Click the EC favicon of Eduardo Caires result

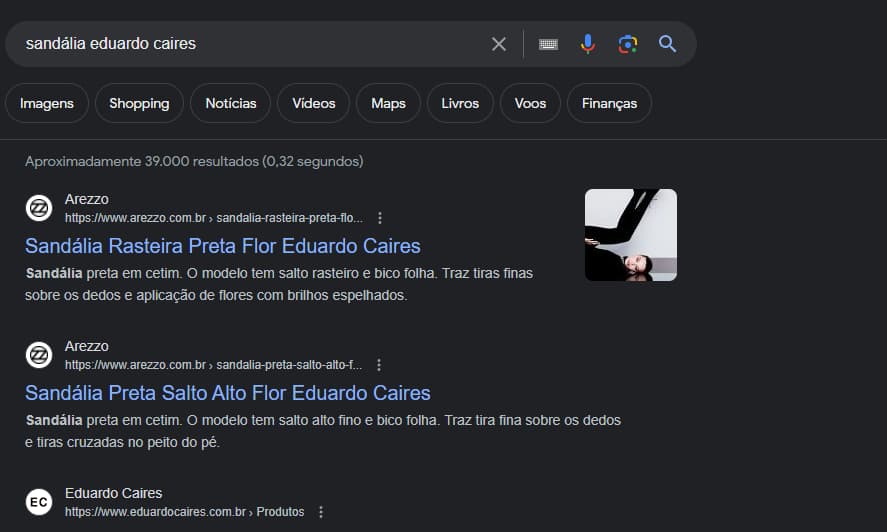point(39,502)
